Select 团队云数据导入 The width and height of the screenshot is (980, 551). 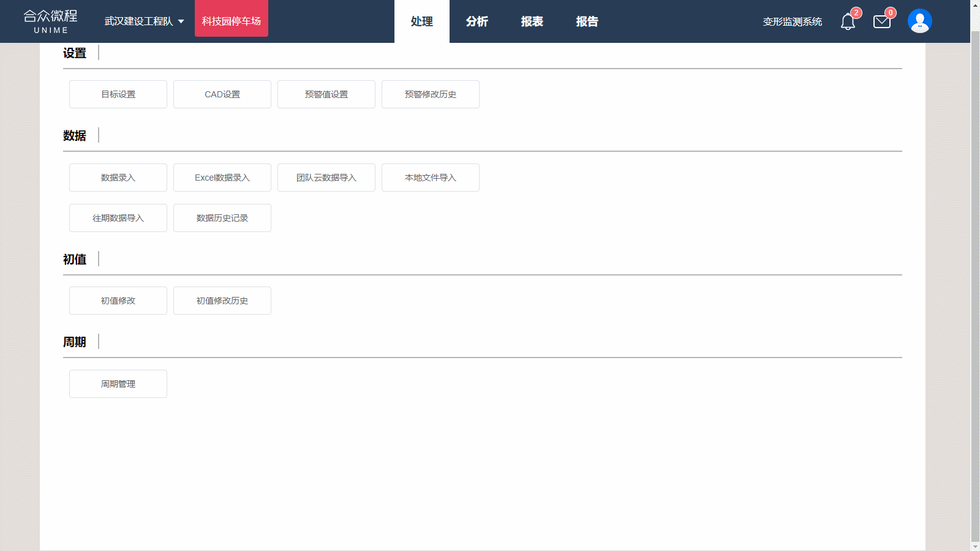click(x=326, y=178)
